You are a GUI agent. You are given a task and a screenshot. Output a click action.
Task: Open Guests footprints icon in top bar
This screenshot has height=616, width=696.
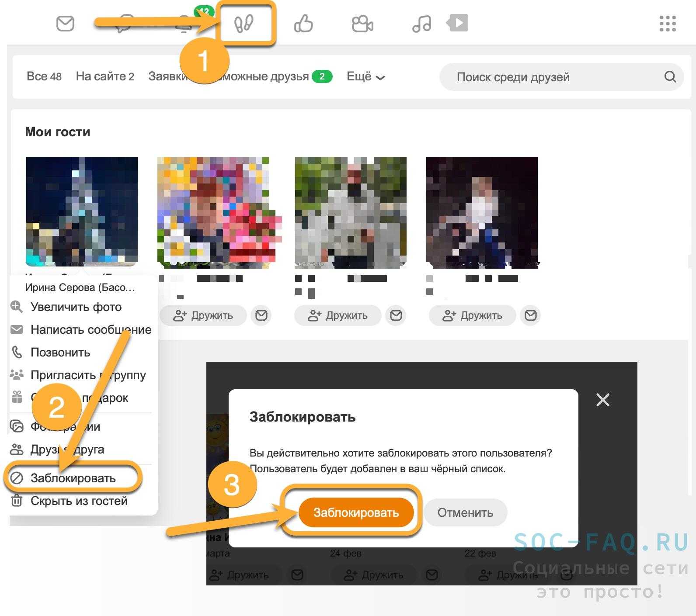[244, 24]
